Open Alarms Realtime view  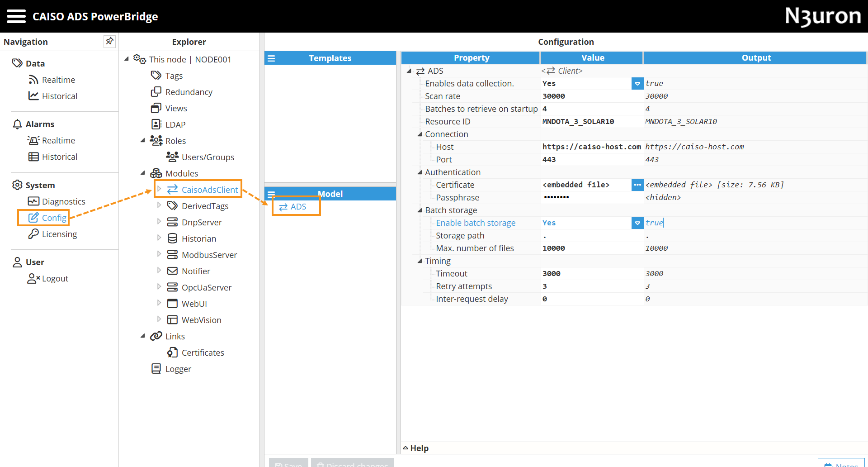(x=52, y=140)
